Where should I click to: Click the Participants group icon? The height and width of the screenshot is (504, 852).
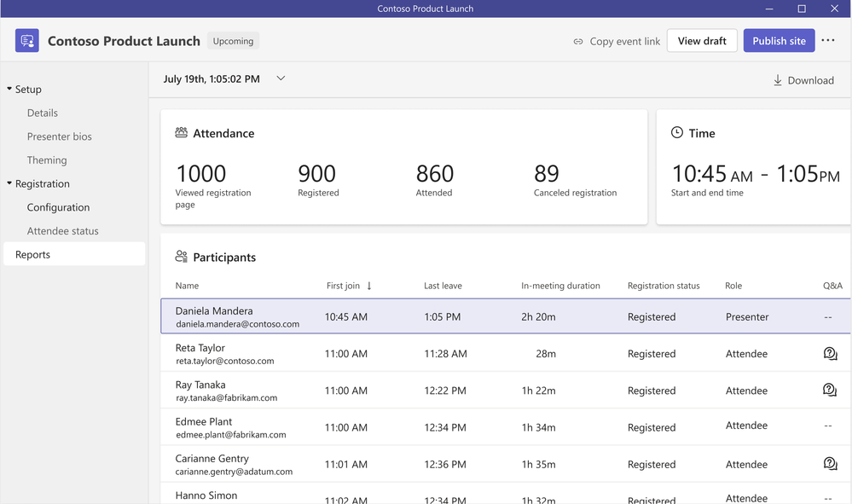[181, 257]
